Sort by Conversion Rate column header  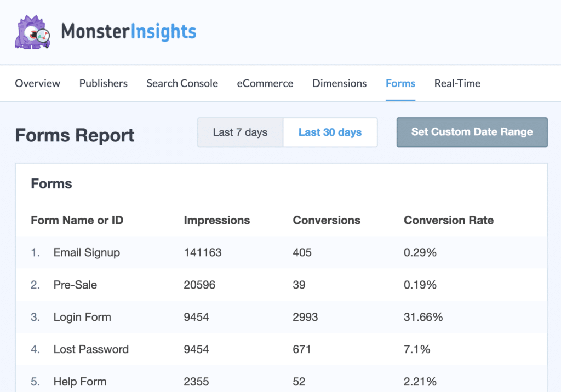(449, 220)
